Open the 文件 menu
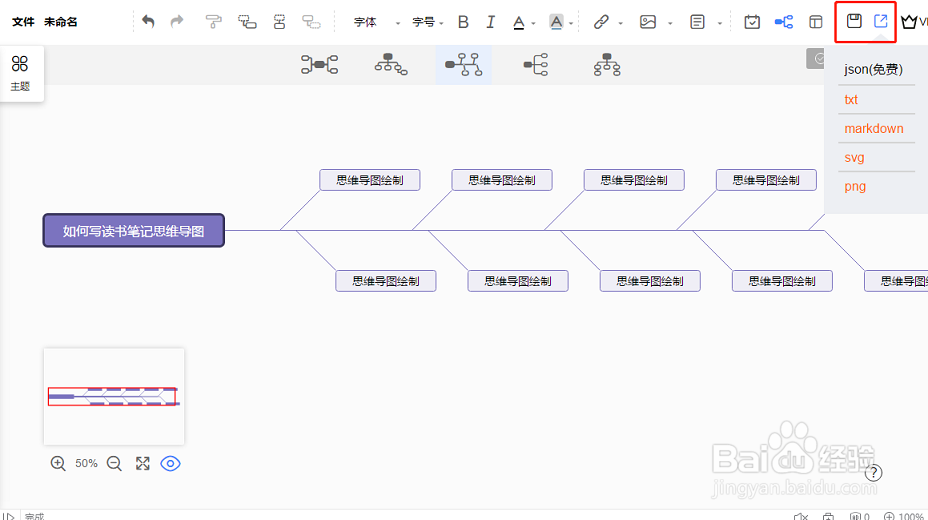Image resolution: width=928 pixels, height=520 pixels. coord(23,22)
